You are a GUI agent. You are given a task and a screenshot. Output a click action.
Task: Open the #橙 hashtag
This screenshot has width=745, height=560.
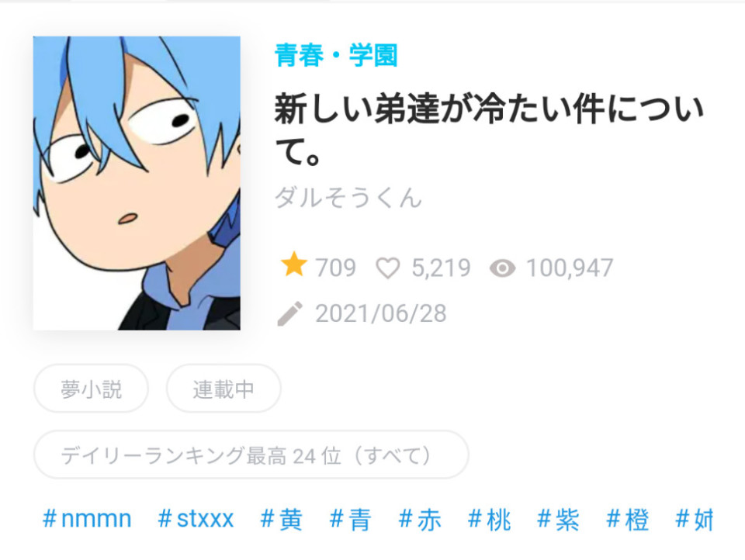tap(628, 519)
